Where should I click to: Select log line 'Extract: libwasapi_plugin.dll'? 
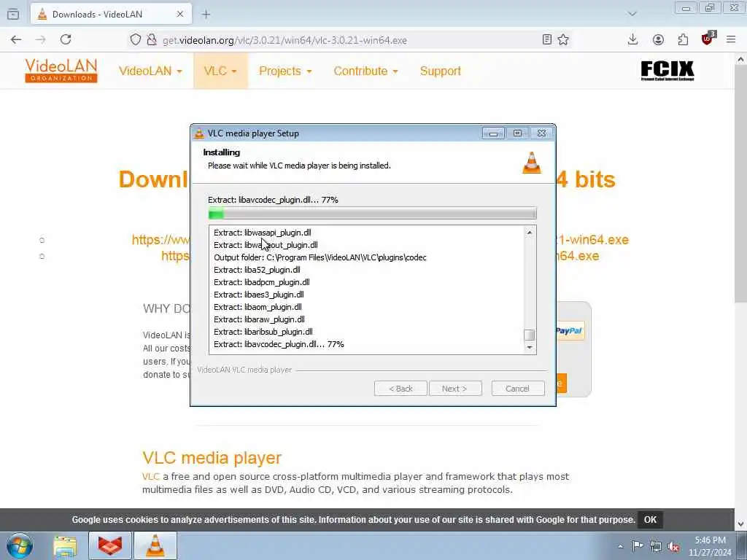pyautogui.click(x=263, y=233)
